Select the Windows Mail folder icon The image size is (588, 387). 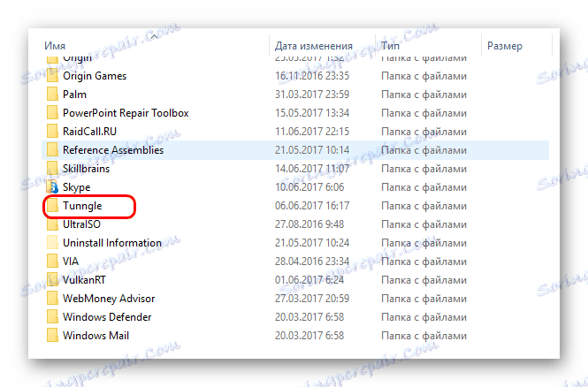tap(52, 335)
